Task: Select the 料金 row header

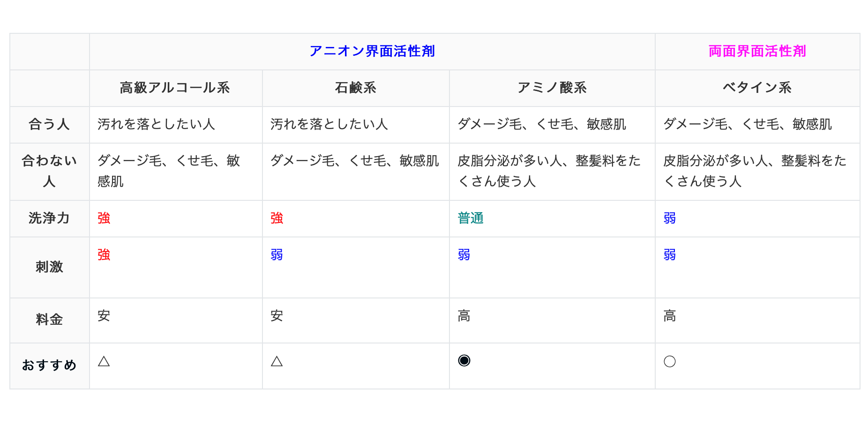Action: click(x=49, y=320)
